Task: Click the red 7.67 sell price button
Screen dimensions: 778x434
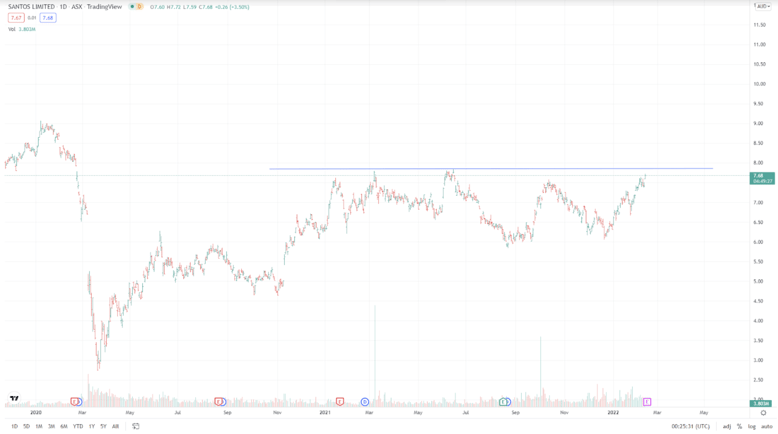Action: pyautogui.click(x=16, y=18)
